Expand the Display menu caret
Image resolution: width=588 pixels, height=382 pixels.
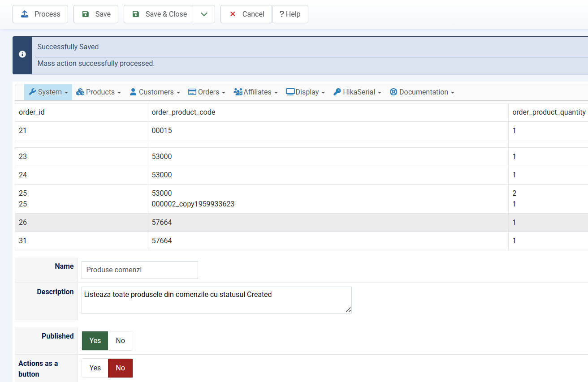[323, 93]
